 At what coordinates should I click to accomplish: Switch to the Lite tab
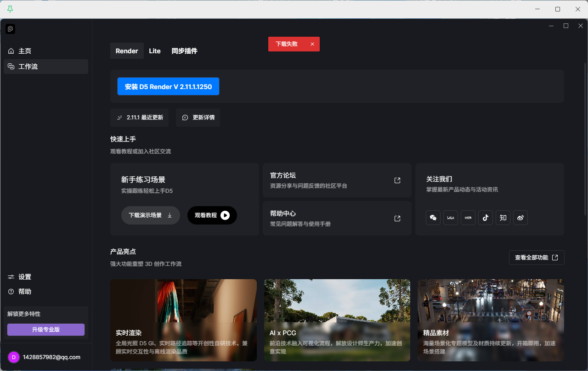point(155,51)
